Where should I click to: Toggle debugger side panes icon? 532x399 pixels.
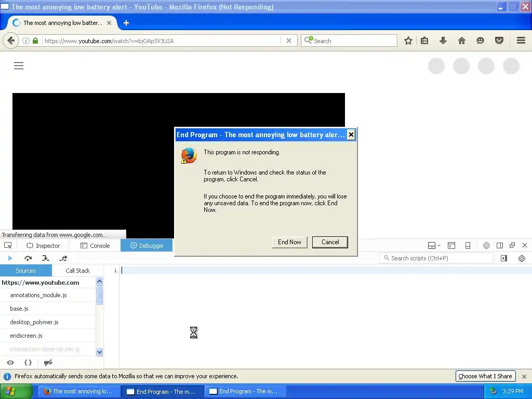coord(504,258)
